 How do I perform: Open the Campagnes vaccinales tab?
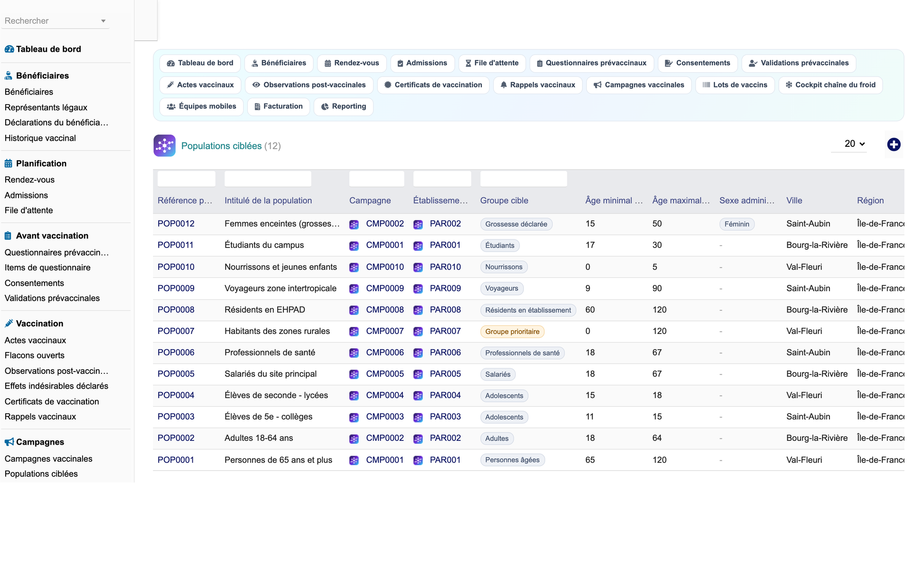(639, 85)
